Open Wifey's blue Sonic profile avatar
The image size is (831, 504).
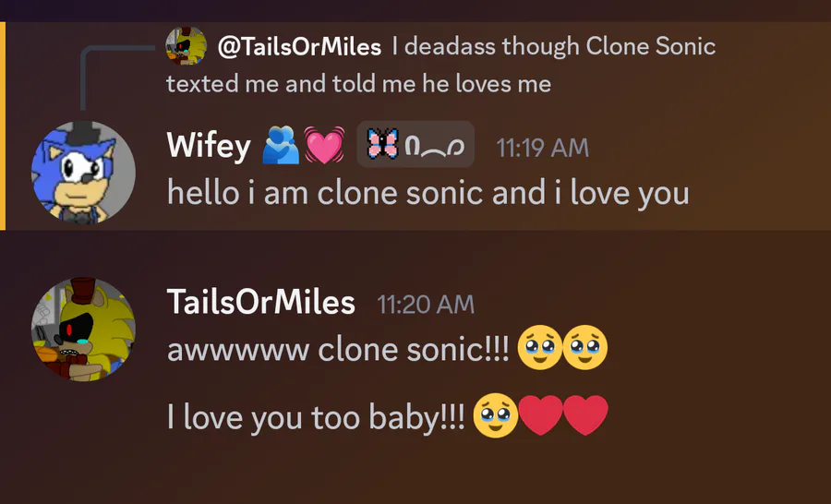click(83, 172)
